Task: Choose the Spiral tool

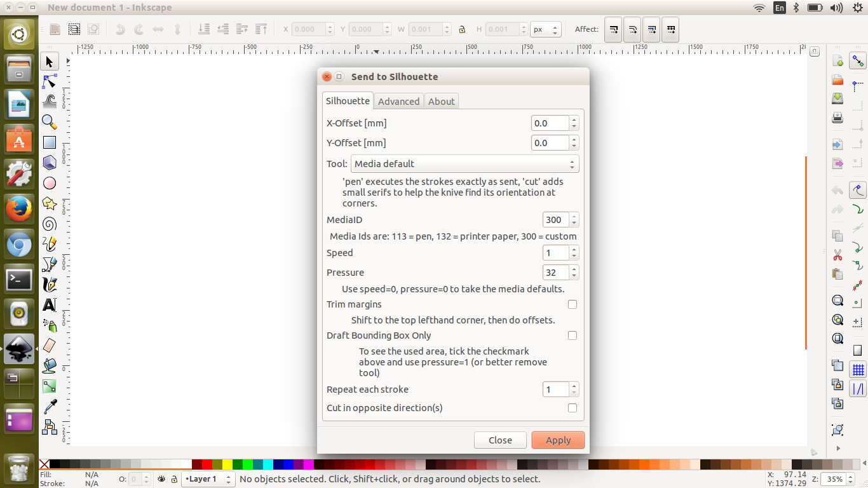Action: [x=49, y=224]
